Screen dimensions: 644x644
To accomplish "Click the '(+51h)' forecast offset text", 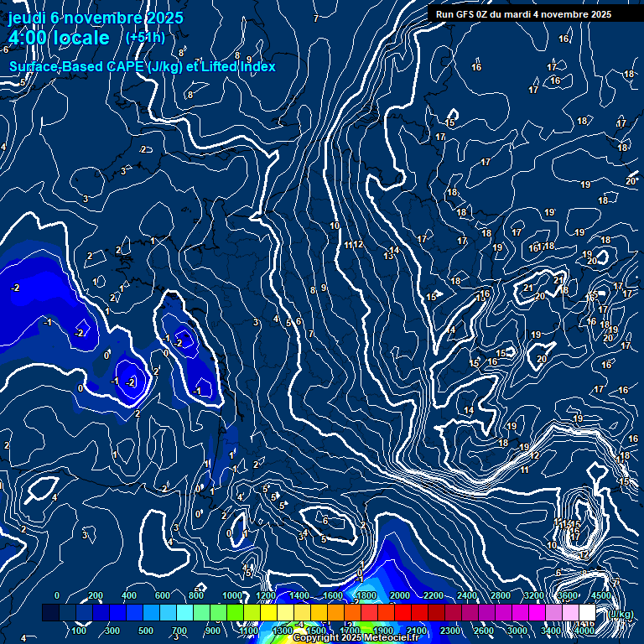I will (145, 38).
